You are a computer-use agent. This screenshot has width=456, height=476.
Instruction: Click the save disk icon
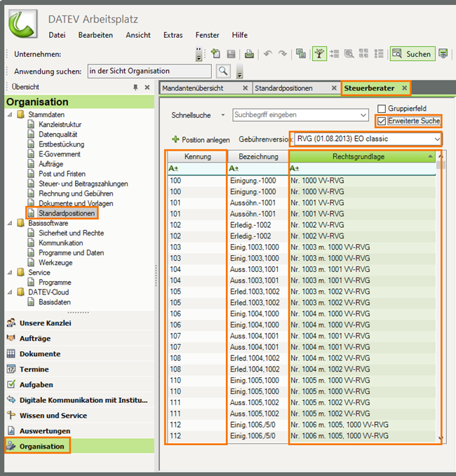229,54
